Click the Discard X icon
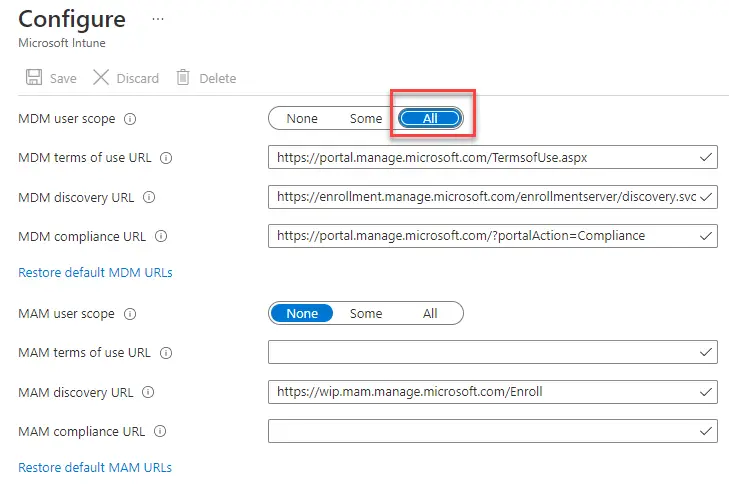 coord(101,77)
